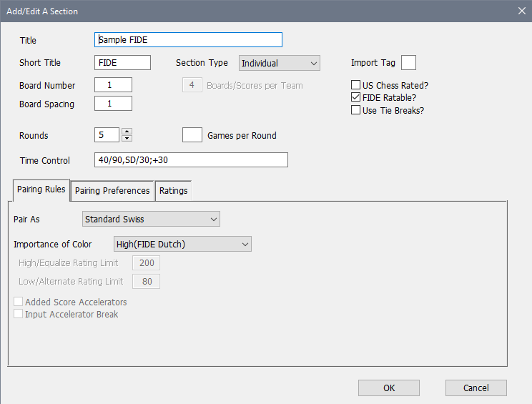
Task: Open the Importance of Color dropdown
Action: 182,244
